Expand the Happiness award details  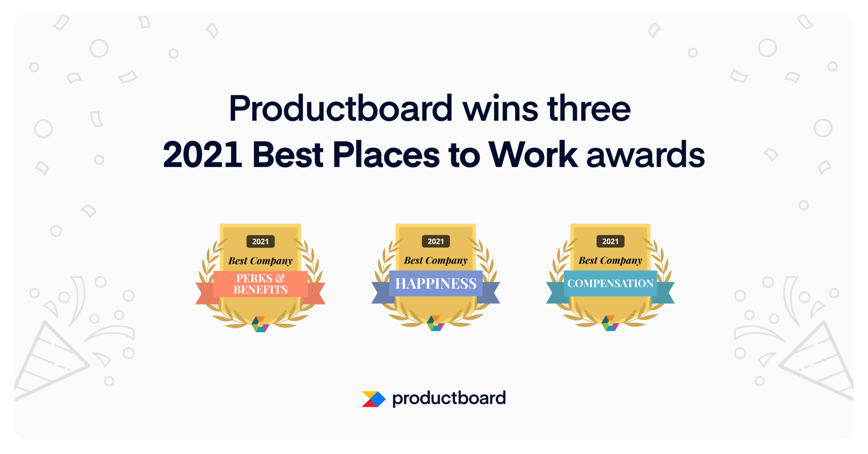click(x=434, y=287)
